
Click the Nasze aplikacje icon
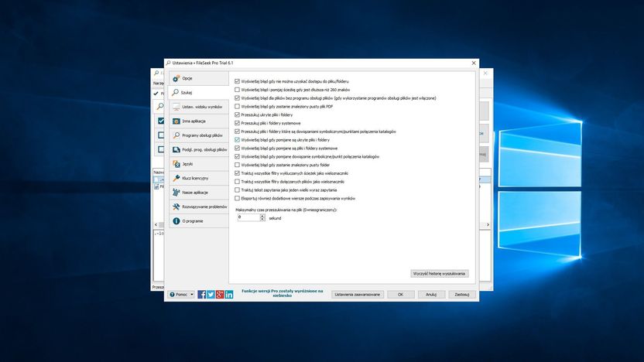click(176, 193)
